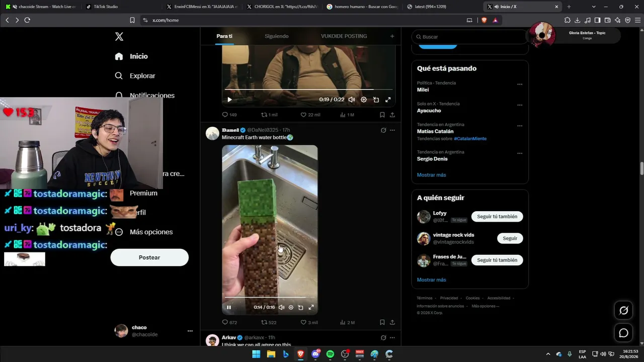Switch to the homero humano Google tab
This screenshot has width=644, height=362.
(362, 7)
